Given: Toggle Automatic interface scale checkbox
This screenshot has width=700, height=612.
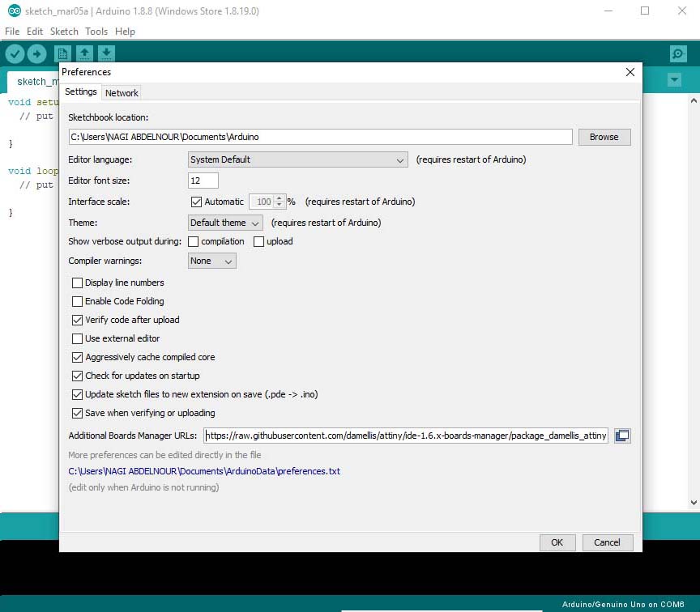Looking at the screenshot, I should 196,202.
